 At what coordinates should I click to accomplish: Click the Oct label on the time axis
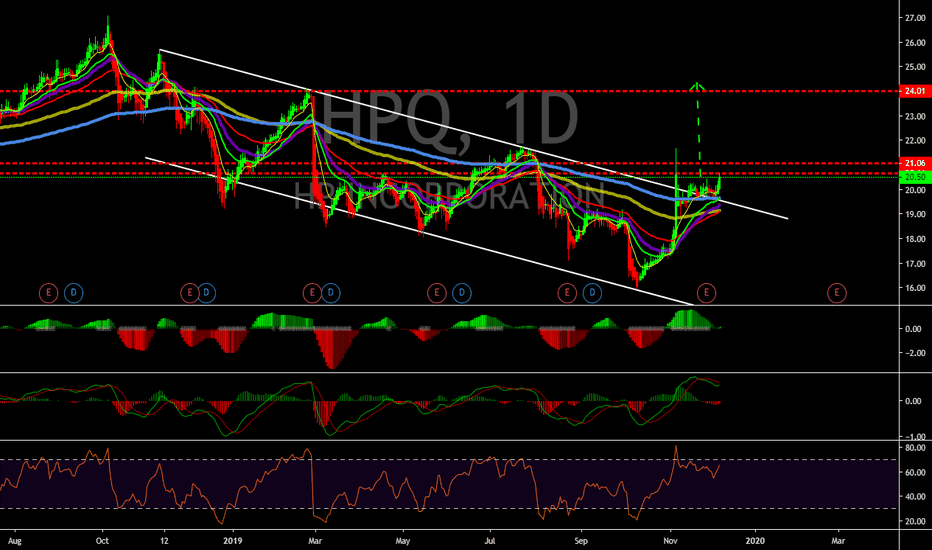coord(102,541)
